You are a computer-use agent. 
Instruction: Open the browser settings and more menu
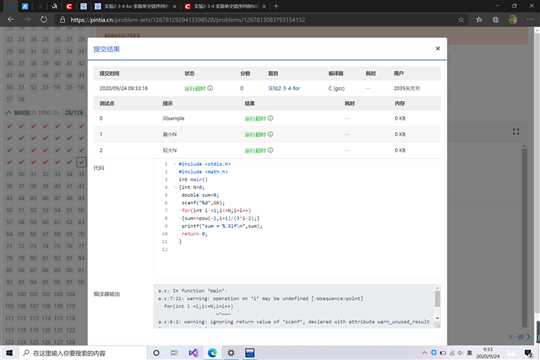tap(530, 20)
